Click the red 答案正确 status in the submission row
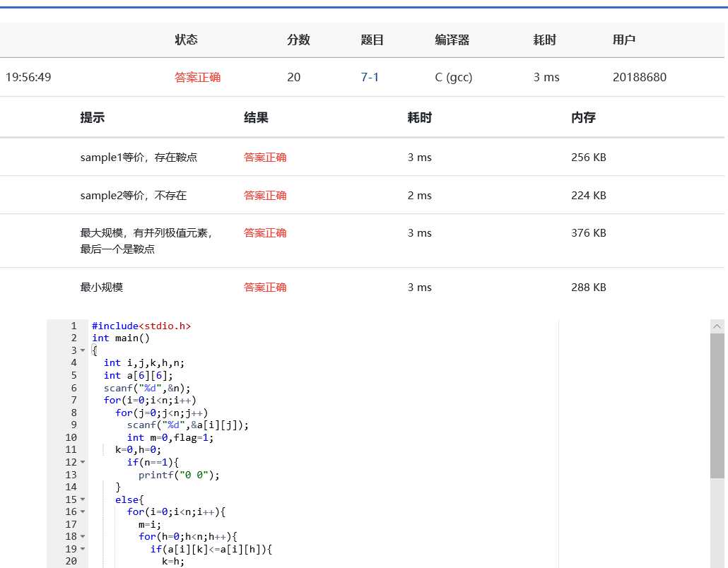 tap(197, 77)
